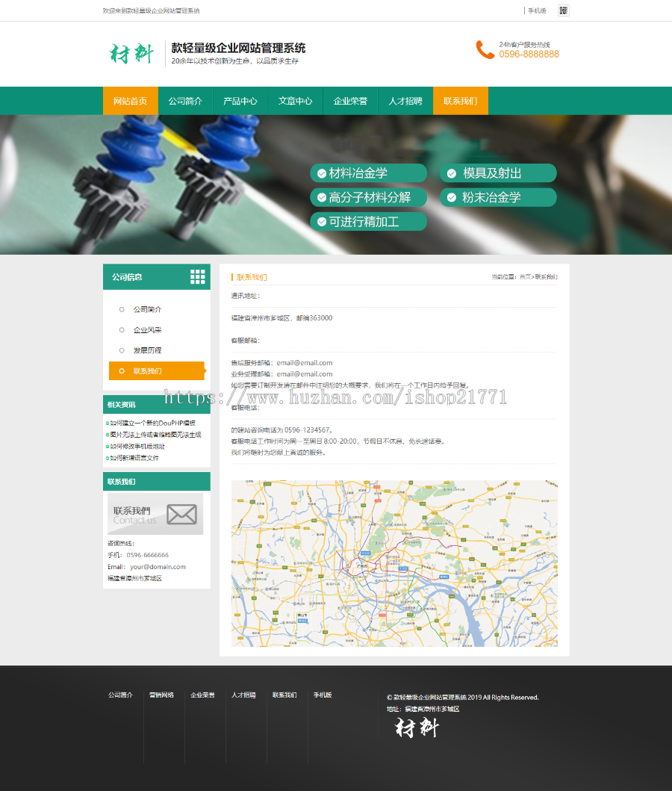Screen dimensions: 672x791
Task: Click the checkmark icon on the 材料冶金学 banner tag
Action: pos(320,173)
